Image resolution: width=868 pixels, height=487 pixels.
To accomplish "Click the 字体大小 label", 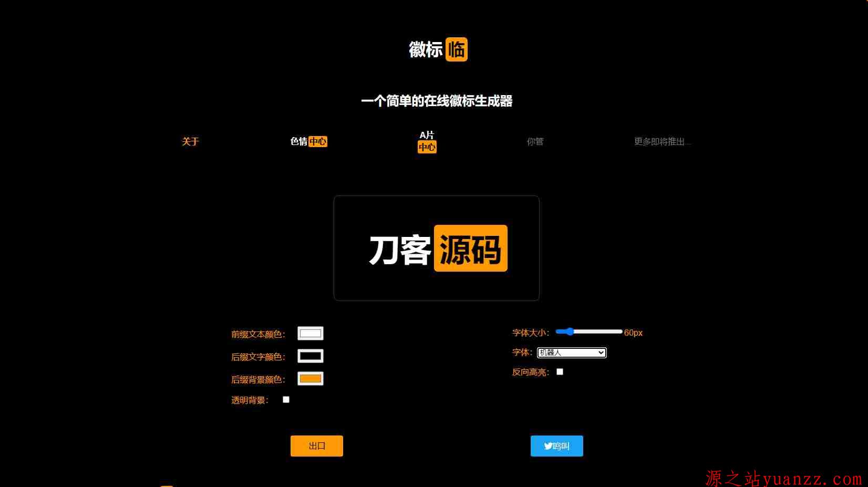I will [x=531, y=333].
